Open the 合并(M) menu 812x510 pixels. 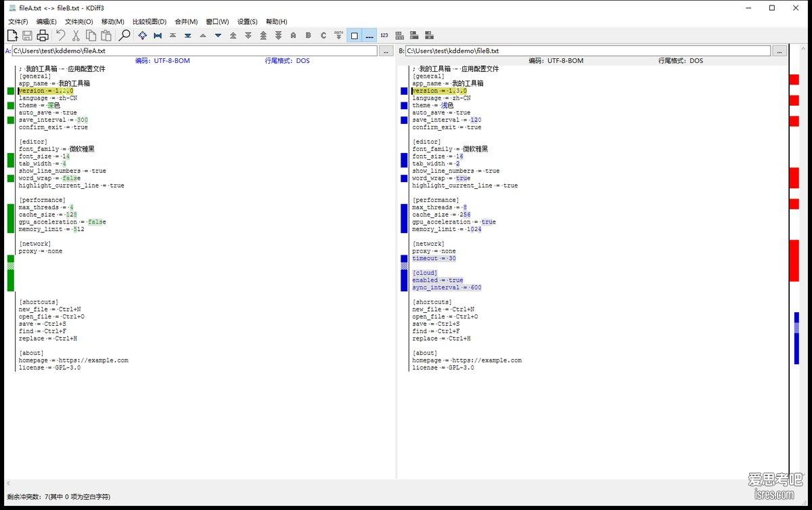tap(186, 22)
